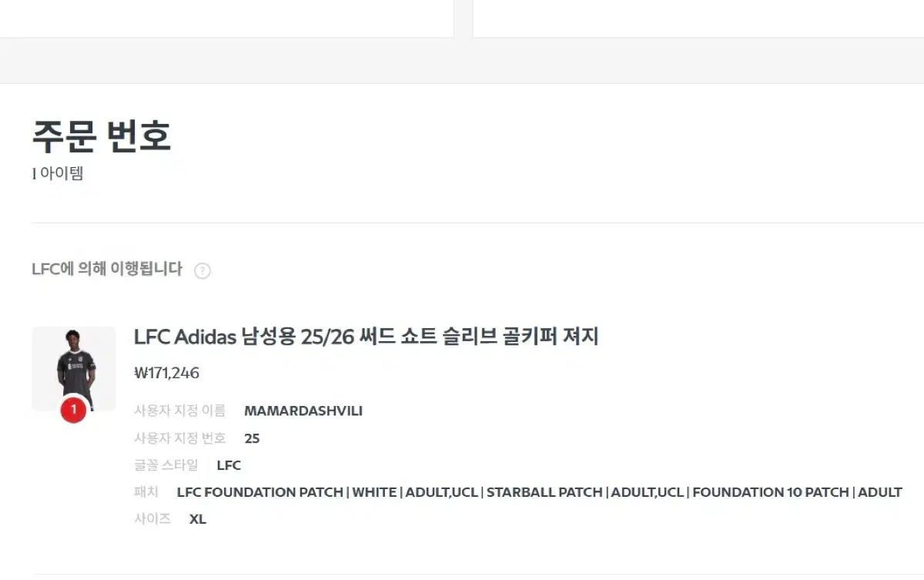
Task: Click the 글꼴 스타일 label
Action: tap(166, 465)
